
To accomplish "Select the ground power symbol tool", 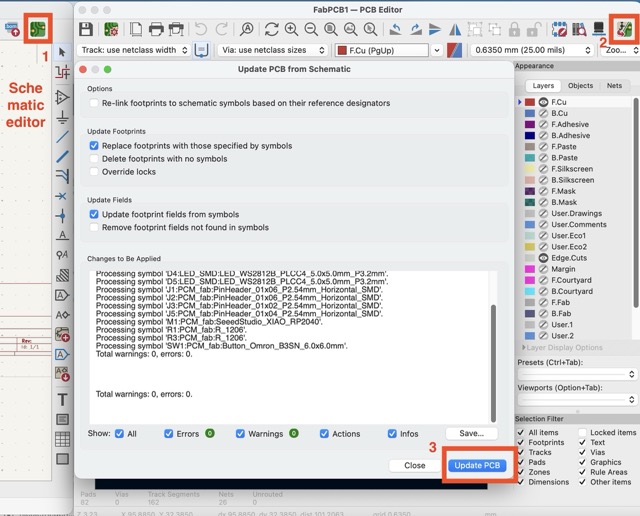I will (x=62, y=118).
